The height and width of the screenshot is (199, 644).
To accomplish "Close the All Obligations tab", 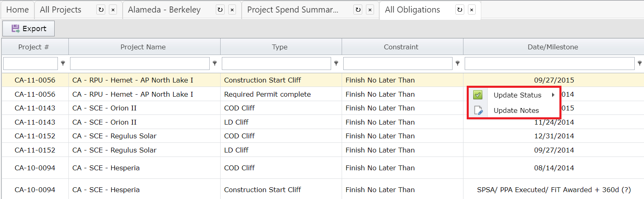I will pyautogui.click(x=472, y=10).
